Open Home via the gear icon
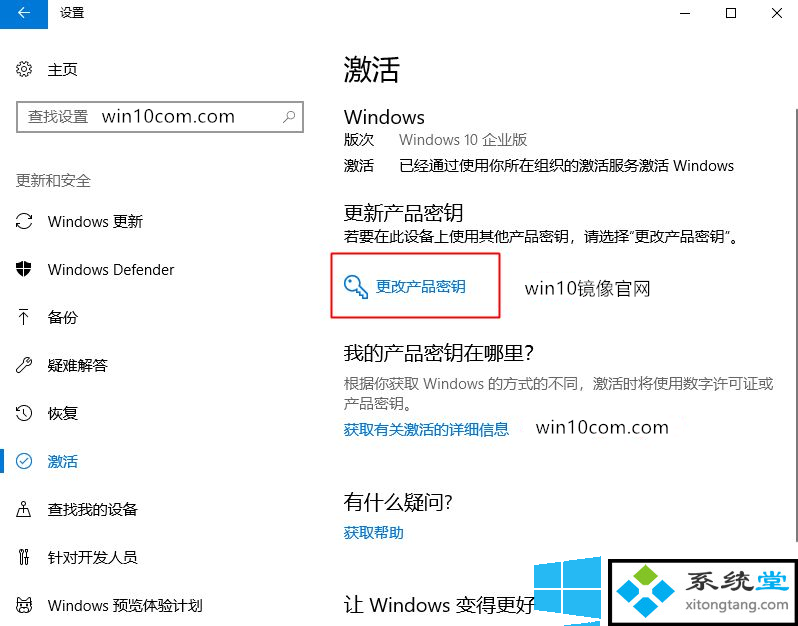 24,69
